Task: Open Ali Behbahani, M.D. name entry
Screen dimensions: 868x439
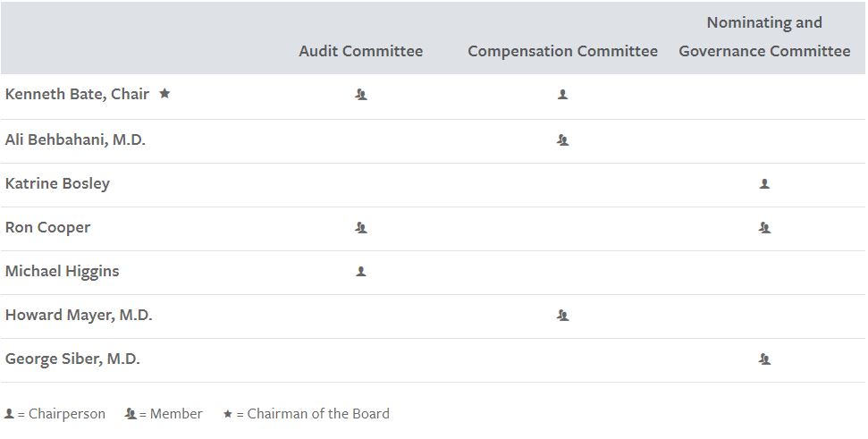Action: pyautogui.click(x=75, y=139)
